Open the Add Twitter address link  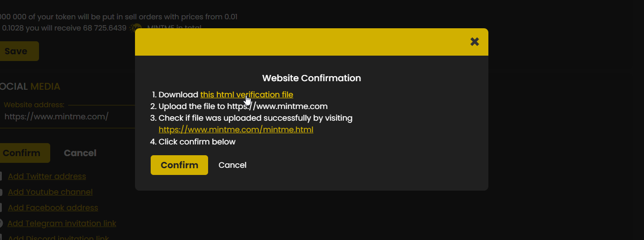[x=47, y=176]
